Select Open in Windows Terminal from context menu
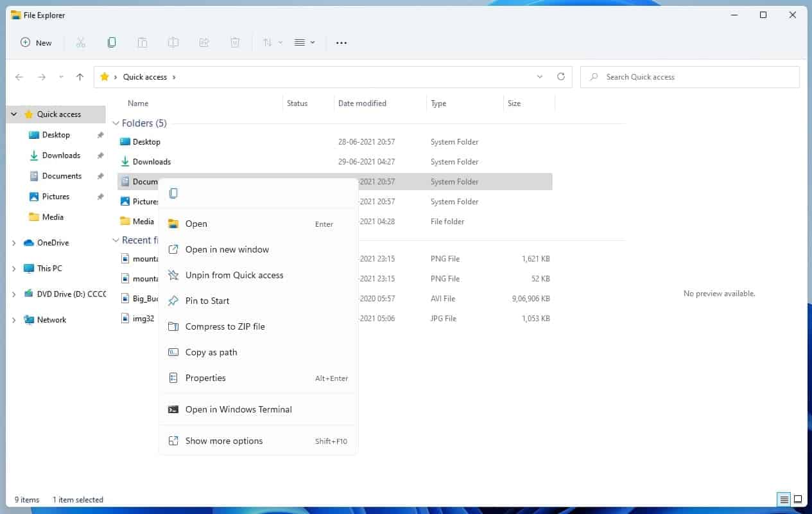Image resolution: width=812 pixels, height=514 pixels. [238, 409]
